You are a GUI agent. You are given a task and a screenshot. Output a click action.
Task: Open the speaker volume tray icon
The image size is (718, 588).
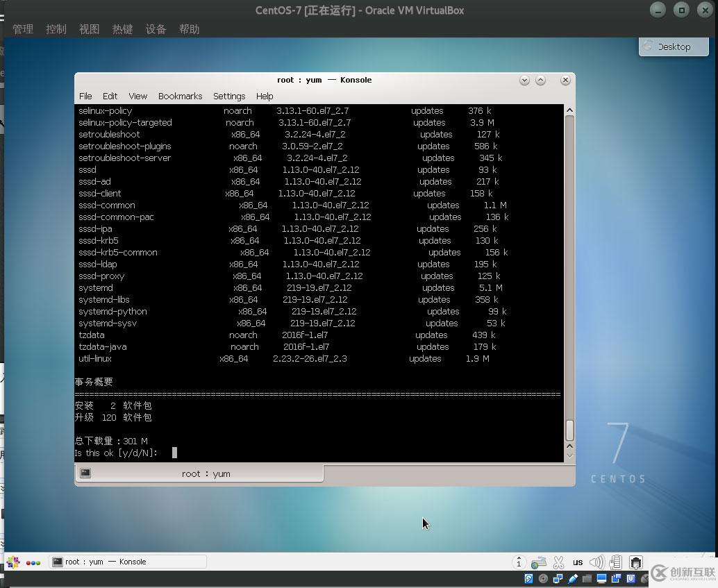(596, 562)
